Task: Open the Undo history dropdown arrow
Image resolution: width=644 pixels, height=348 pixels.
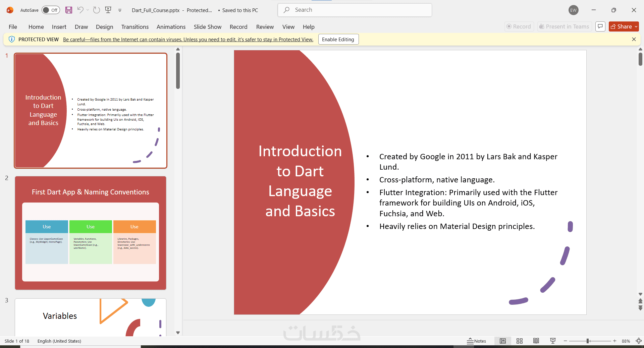Action: tap(88, 10)
